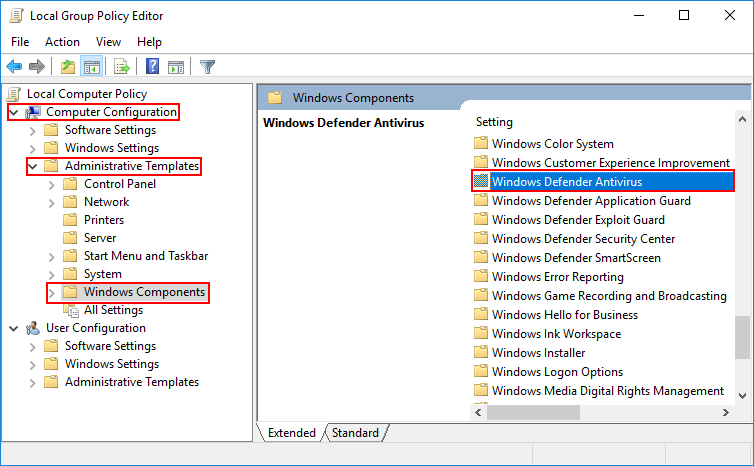Collapse the Computer Configuration node
Image resolution: width=754 pixels, height=466 pixels.
14,113
